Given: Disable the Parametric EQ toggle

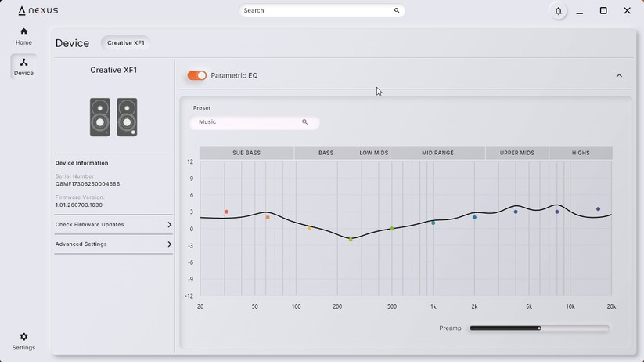Looking at the screenshot, I should click(197, 75).
